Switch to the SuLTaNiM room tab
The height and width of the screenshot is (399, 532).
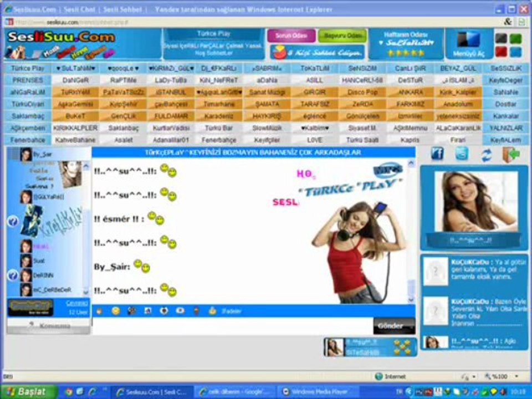75,68
